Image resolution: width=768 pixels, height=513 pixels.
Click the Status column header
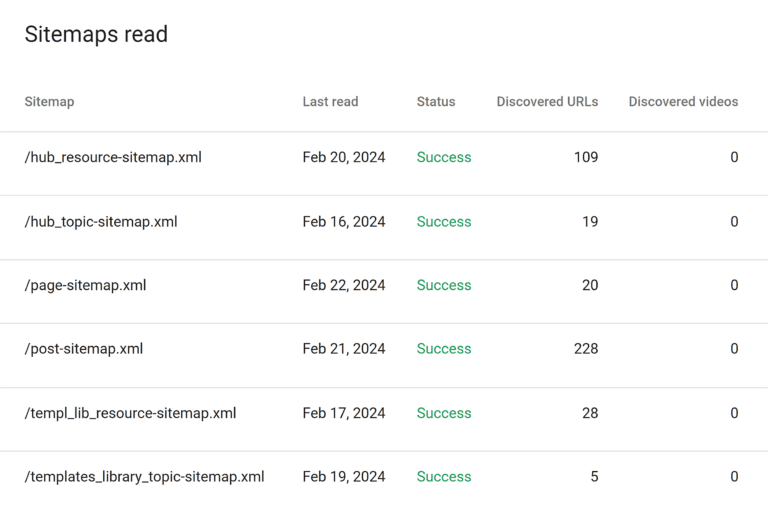pos(436,101)
